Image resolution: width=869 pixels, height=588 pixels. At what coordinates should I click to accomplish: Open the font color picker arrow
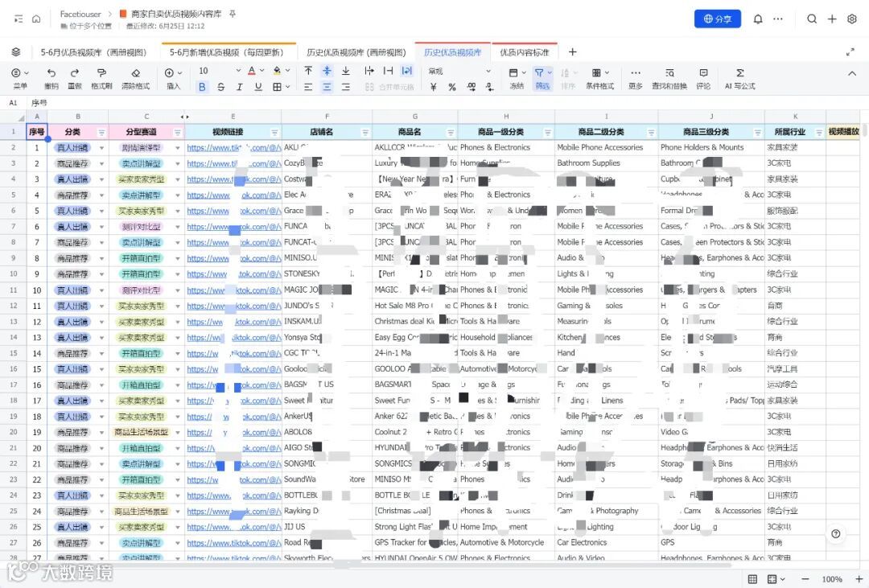click(262, 71)
